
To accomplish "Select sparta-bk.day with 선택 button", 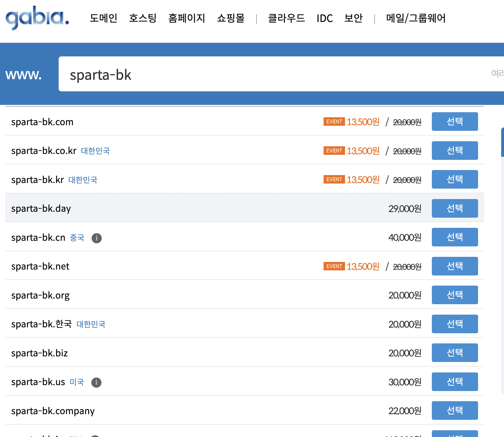I will point(455,208).
